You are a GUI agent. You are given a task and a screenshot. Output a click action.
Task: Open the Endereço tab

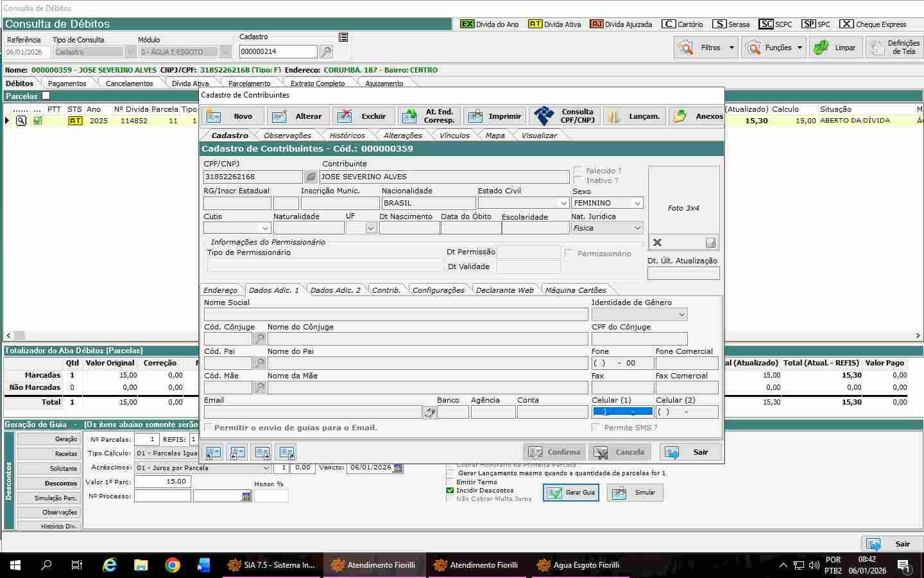point(220,290)
